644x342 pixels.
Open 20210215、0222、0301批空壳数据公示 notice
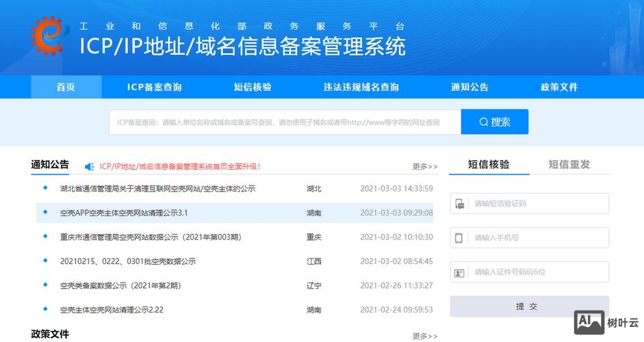click(x=128, y=261)
